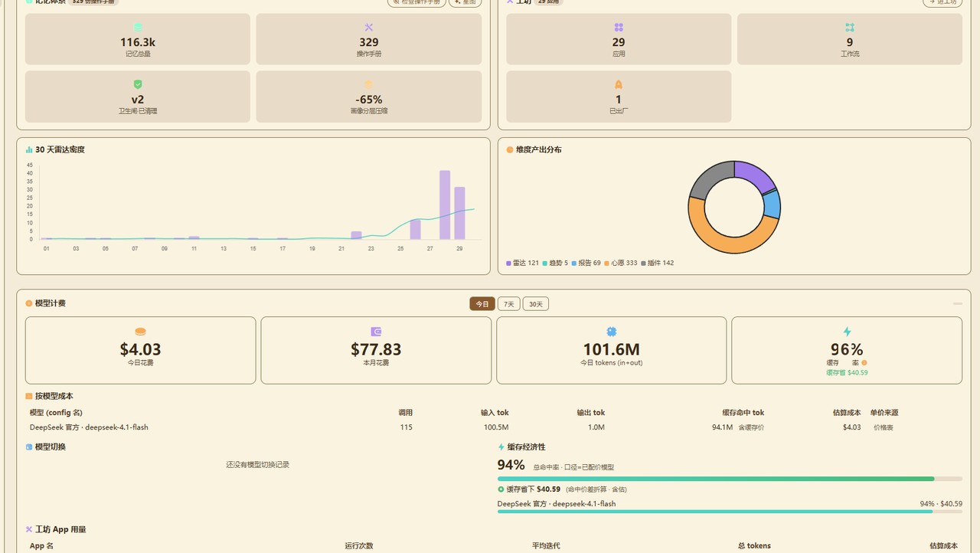Click the 94.1M cache hit cell
Image resolution: width=980 pixels, height=553 pixels.
click(722, 427)
